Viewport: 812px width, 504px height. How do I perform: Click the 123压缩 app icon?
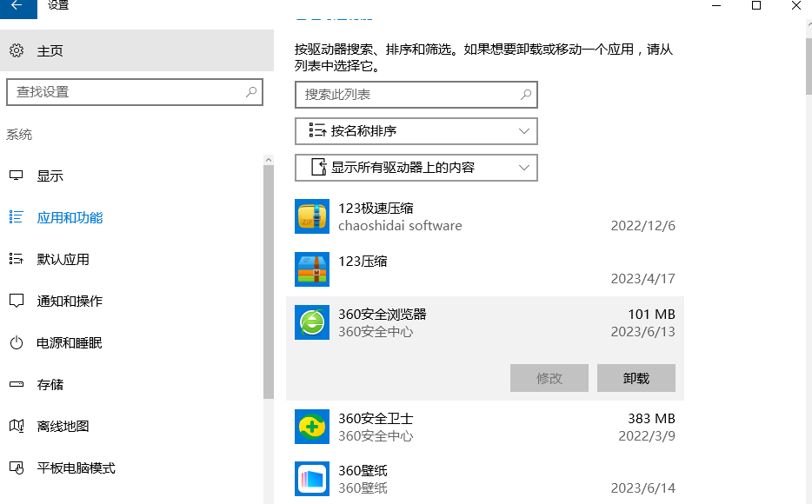coord(311,269)
